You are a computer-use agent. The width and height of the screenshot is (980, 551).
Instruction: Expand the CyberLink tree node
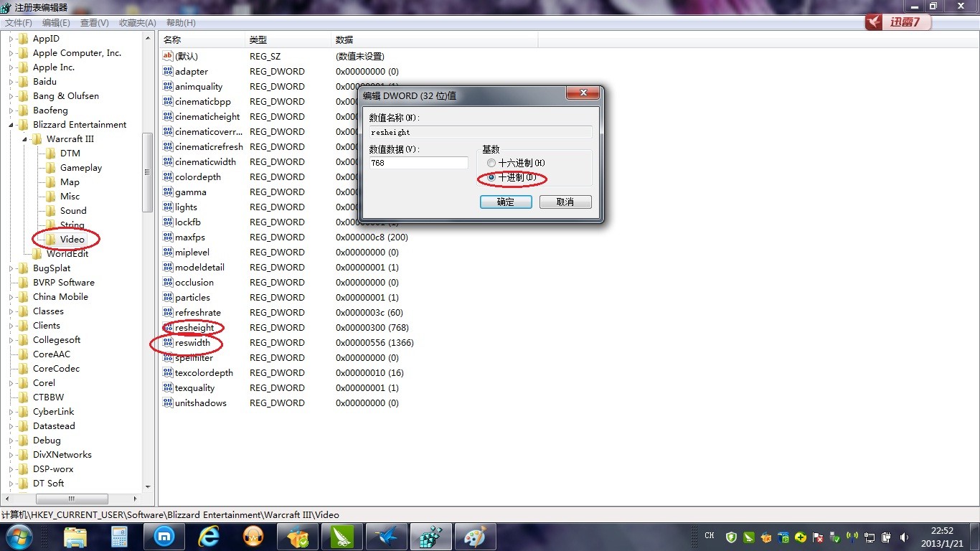(11, 412)
